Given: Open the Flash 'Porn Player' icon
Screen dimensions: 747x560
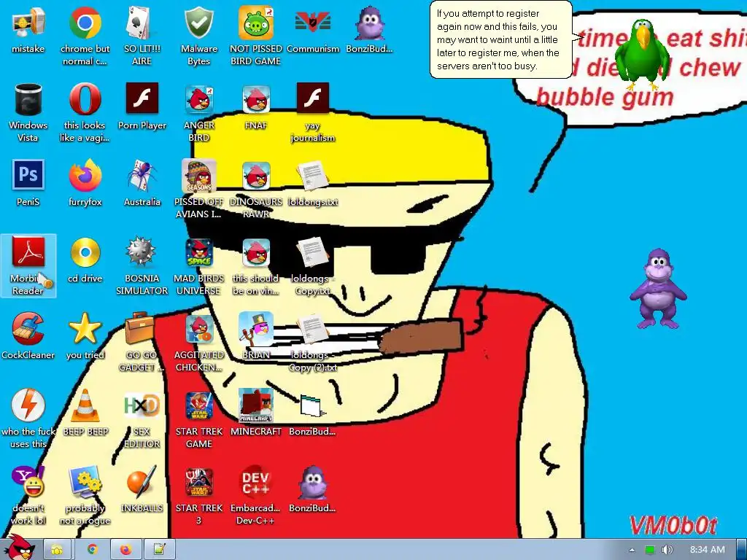Looking at the screenshot, I should [x=142, y=106].
